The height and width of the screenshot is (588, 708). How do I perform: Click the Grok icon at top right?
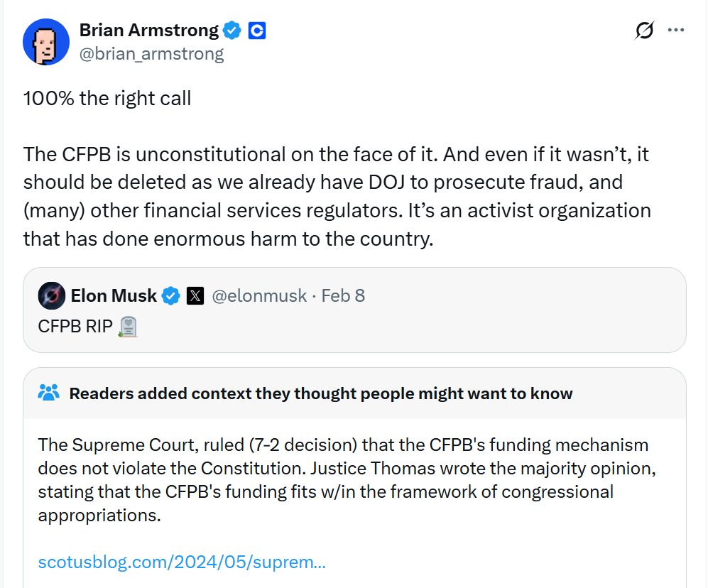point(644,31)
